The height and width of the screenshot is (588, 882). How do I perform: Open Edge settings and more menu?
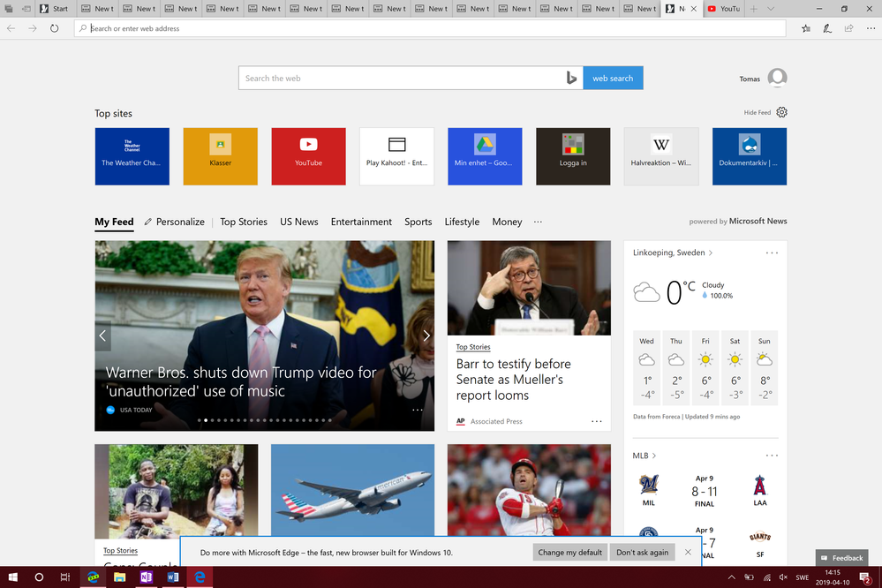(871, 28)
